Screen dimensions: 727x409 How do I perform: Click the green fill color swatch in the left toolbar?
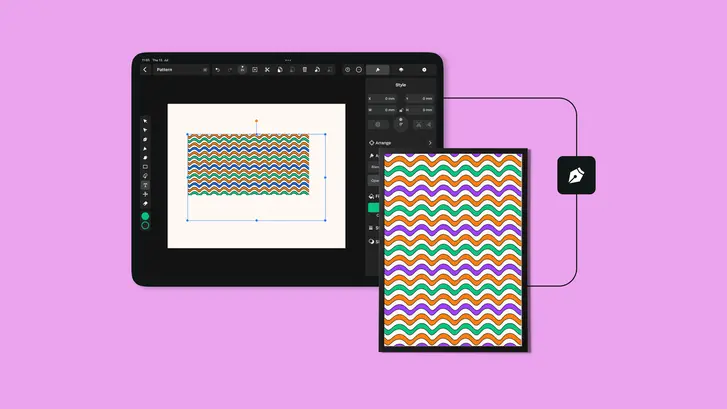(145, 216)
